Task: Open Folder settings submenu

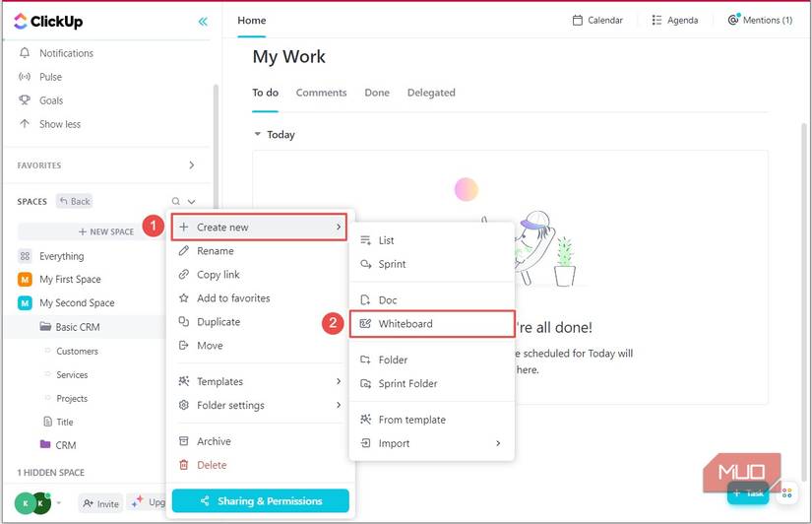Action: (259, 405)
